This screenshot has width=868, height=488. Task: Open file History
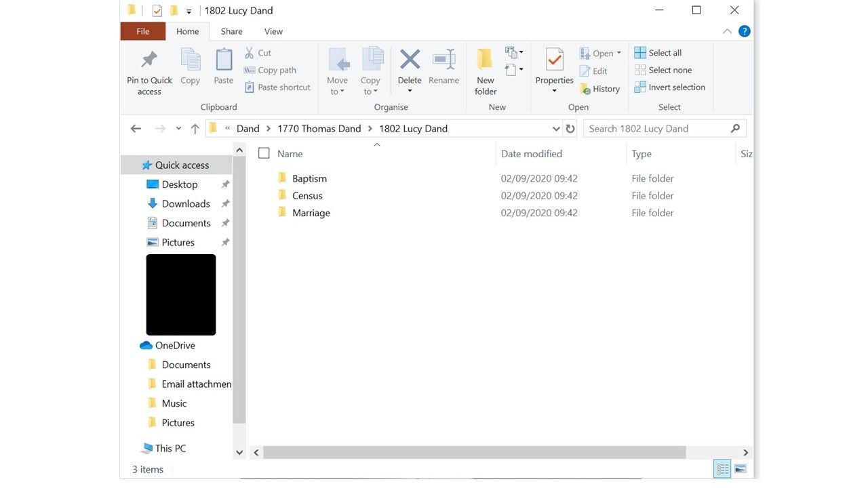(x=601, y=88)
